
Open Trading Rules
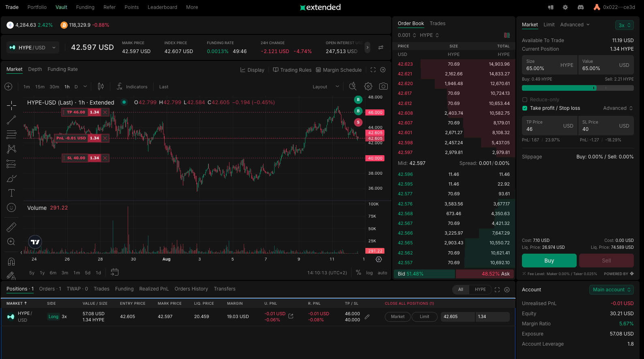[x=292, y=70]
